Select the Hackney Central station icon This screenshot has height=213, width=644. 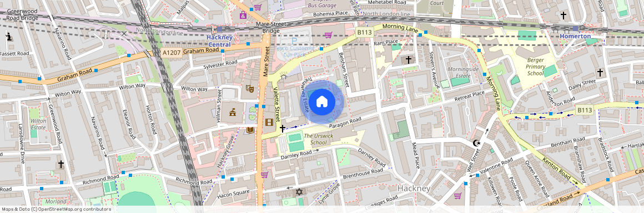(x=219, y=29)
